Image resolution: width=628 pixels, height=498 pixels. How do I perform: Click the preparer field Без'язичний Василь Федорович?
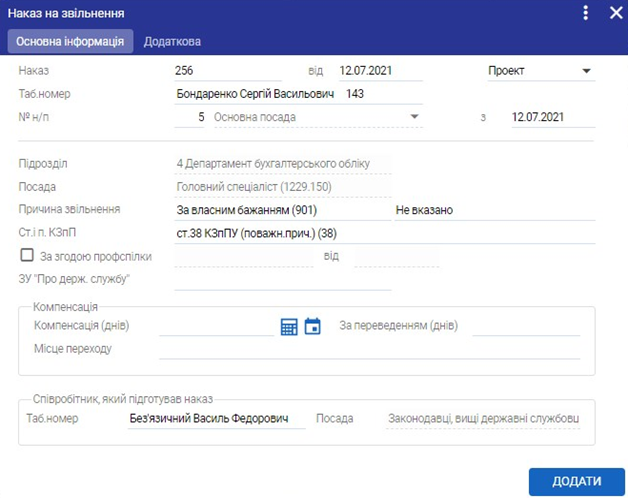[x=216, y=418]
